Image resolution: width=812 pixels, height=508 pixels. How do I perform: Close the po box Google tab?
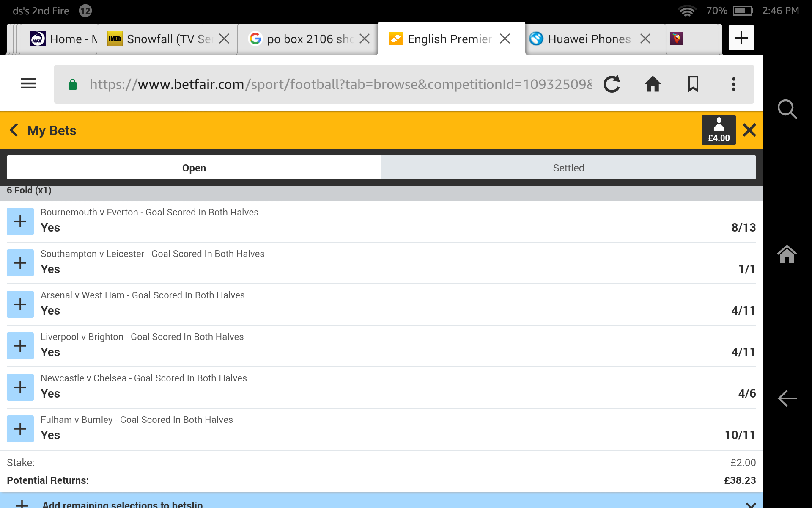coord(365,39)
